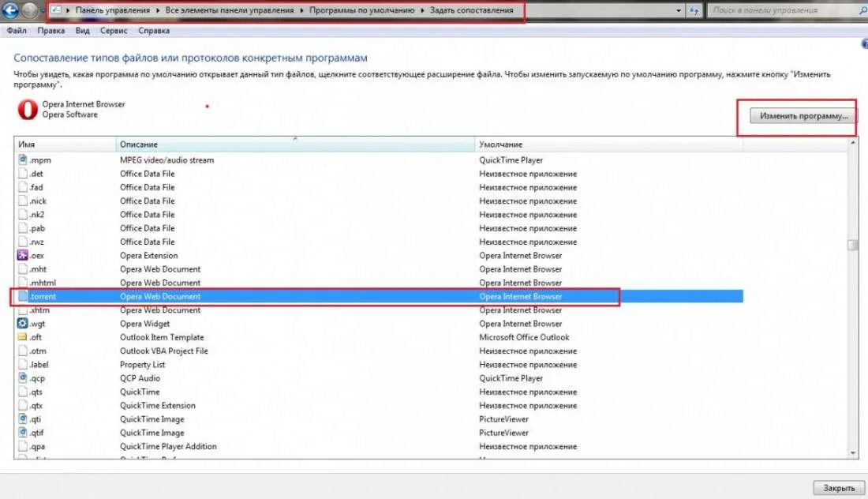Image resolution: width=868 pixels, height=499 pixels.
Task: Click the .qtif QuickTime Image icon
Action: coord(23,433)
